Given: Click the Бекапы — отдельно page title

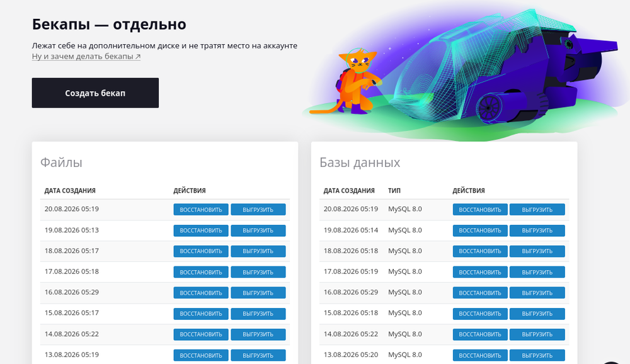Looking at the screenshot, I should coord(109,24).
